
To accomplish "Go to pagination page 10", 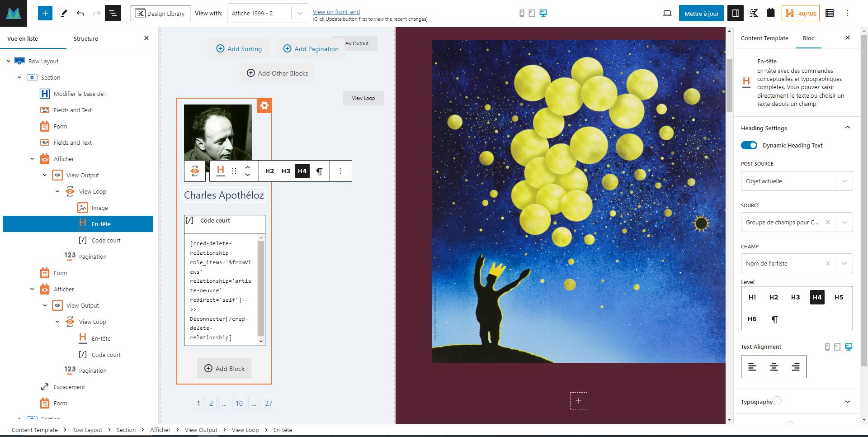I will [x=239, y=403].
